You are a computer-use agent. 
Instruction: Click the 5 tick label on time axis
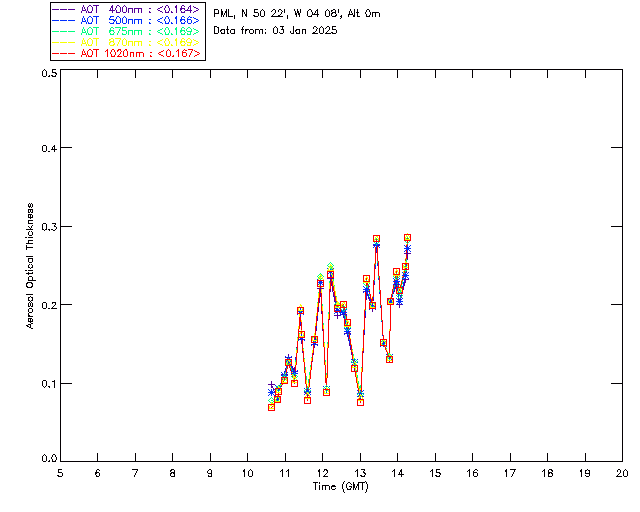click(60, 472)
